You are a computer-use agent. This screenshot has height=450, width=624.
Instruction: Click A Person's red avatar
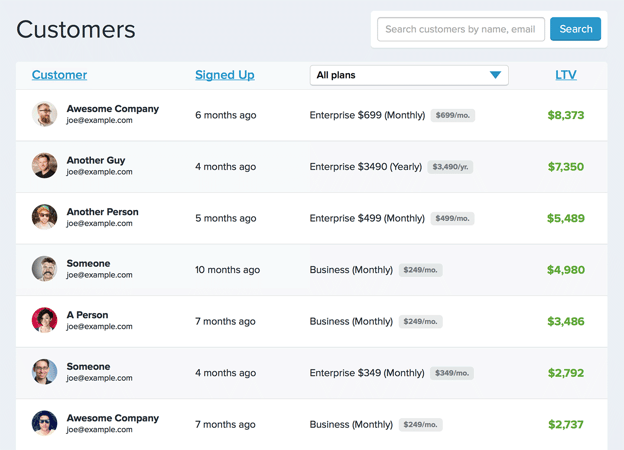44,321
